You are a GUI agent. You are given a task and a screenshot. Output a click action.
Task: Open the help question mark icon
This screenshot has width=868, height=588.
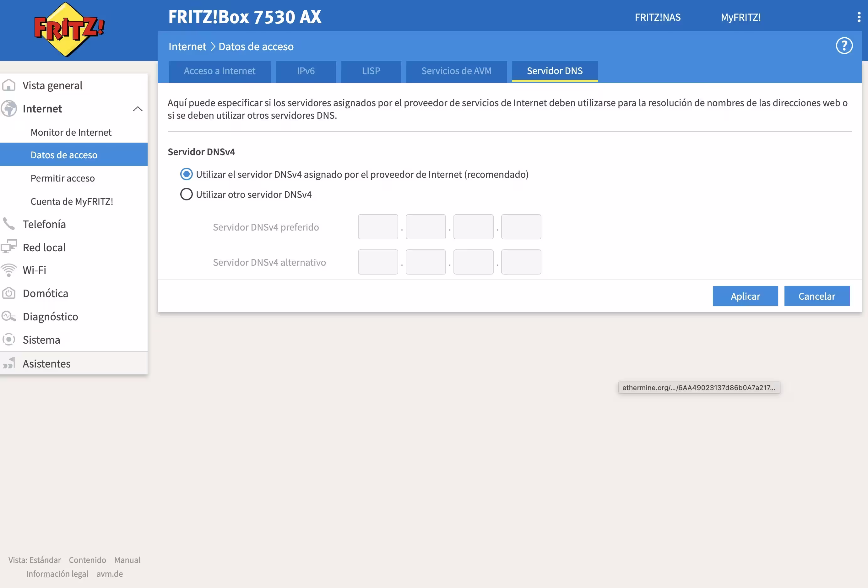(844, 46)
